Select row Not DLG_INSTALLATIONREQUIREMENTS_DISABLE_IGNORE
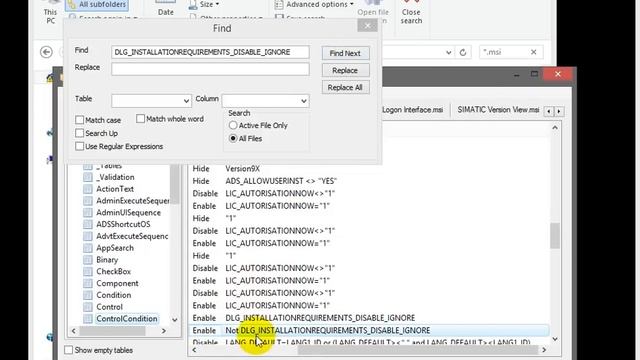The height and width of the screenshot is (360, 640). (x=369, y=330)
